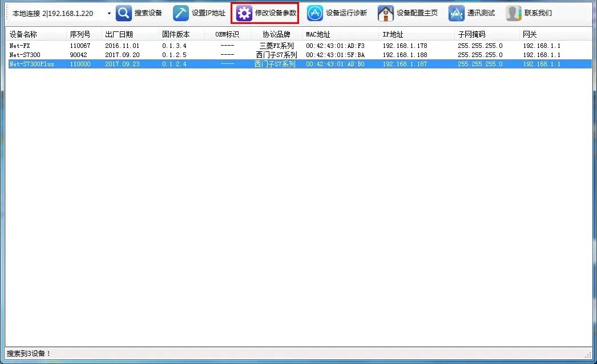This screenshot has width=597, height=364.
Task: Sort by the 出厂日期 column header
Action: [130, 34]
